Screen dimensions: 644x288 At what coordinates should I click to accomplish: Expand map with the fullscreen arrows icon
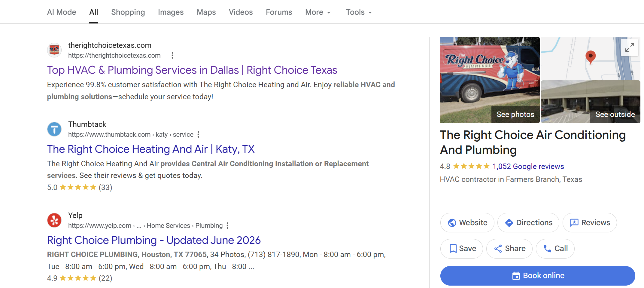(x=630, y=47)
